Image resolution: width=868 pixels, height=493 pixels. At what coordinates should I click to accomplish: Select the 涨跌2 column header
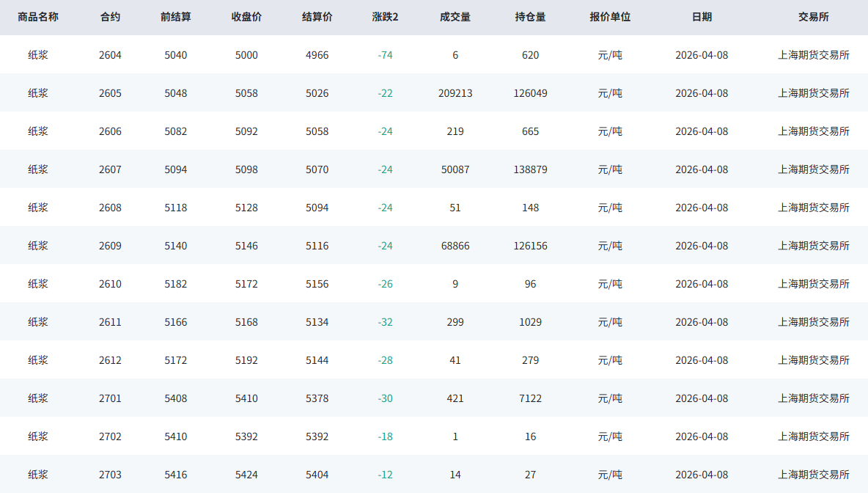pos(385,17)
